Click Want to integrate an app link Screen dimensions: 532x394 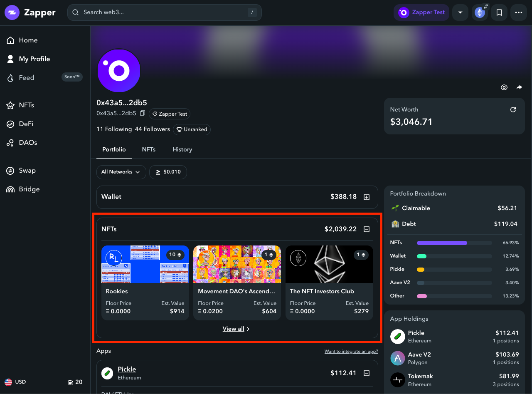click(x=351, y=351)
